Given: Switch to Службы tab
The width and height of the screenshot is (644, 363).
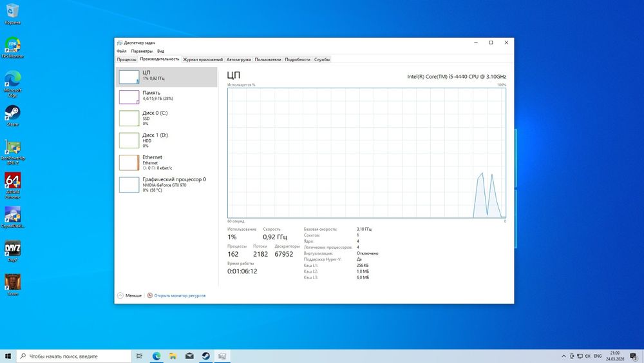Looking at the screenshot, I should pyautogui.click(x=322, y=59).
